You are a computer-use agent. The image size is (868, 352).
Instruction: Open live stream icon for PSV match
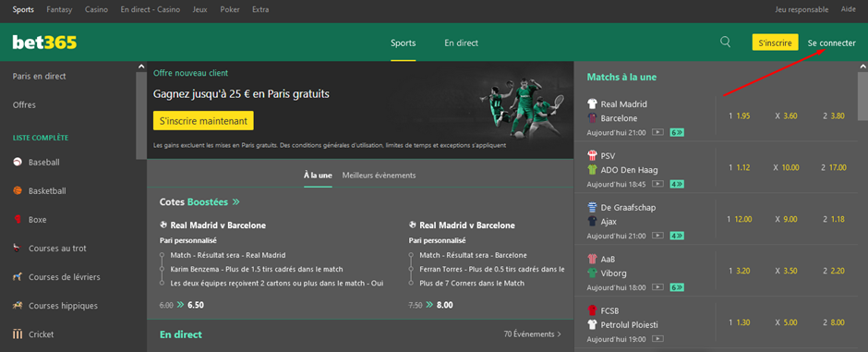pos(657,184)
